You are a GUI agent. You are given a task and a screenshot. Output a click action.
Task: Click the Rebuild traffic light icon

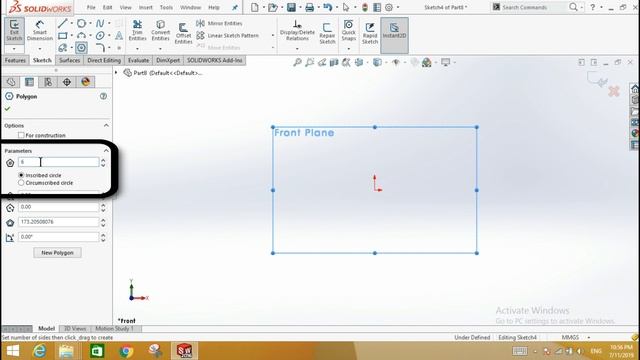(x=365, y=7)
